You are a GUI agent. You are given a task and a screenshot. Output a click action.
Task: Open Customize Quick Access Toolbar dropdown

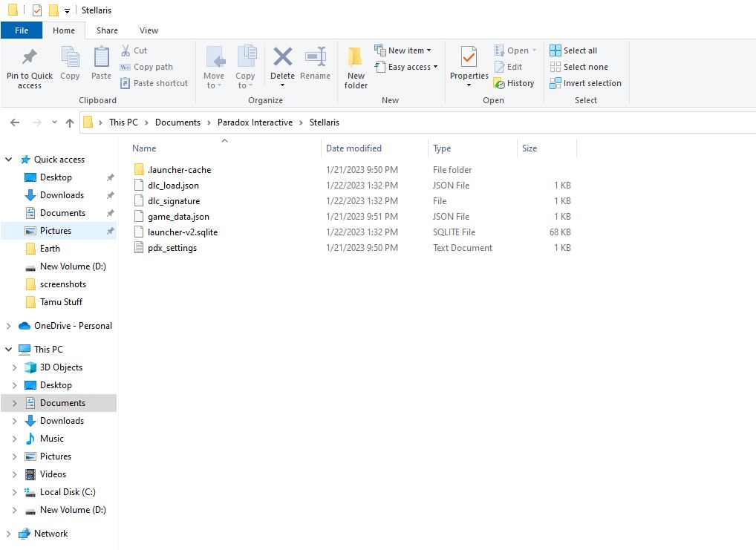pos(67,10)
